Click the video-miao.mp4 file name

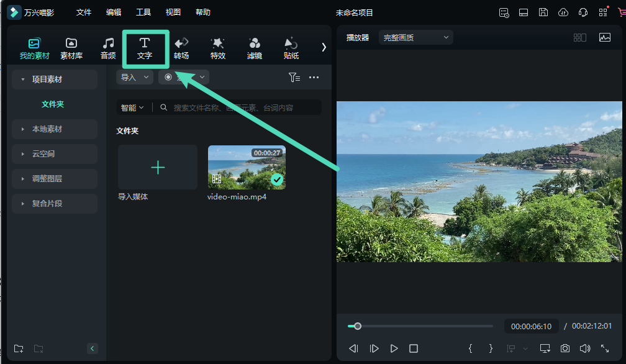pyautogui.click(x=237, y=197)
